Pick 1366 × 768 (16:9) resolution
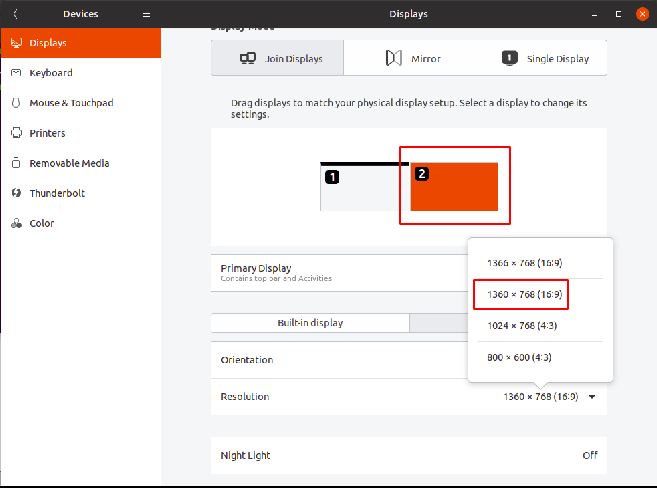This screenshot has height=488, width=657. click(525, 263)
